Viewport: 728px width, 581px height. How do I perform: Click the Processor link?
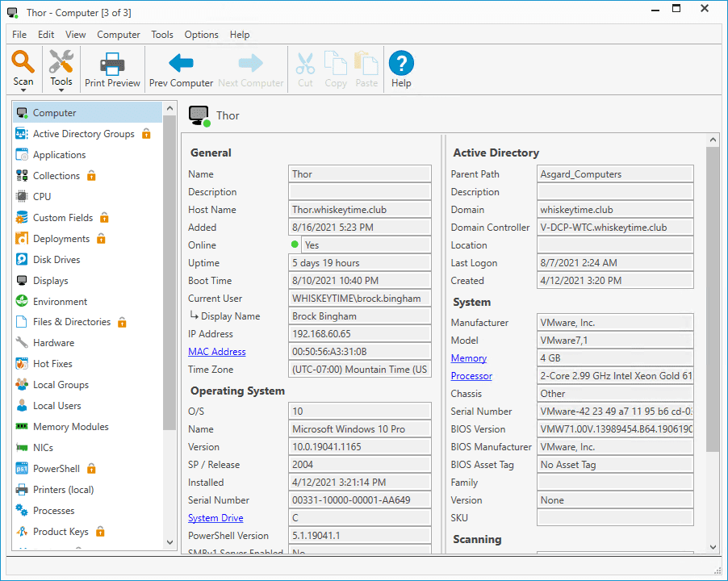coord(471,376)
